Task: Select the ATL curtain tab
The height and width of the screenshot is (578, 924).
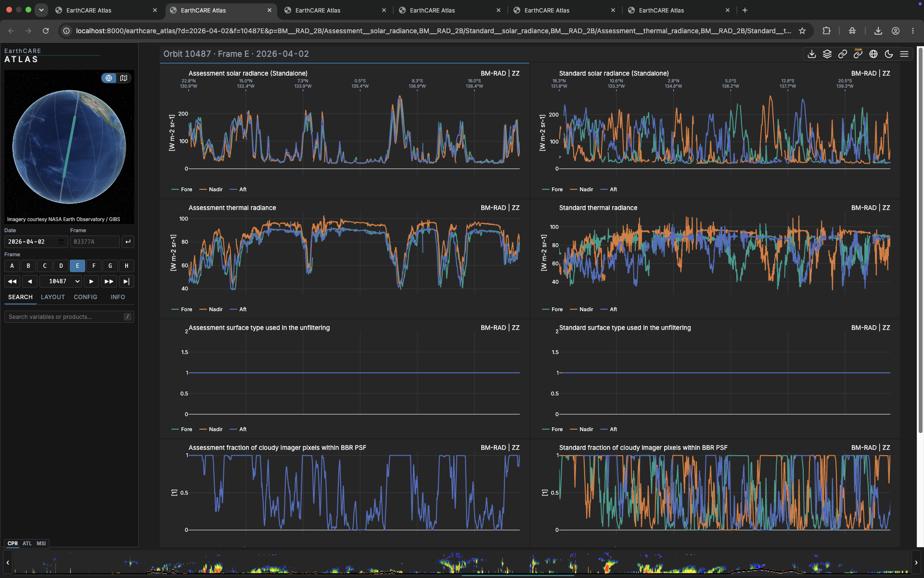Action: pos(27,543)
